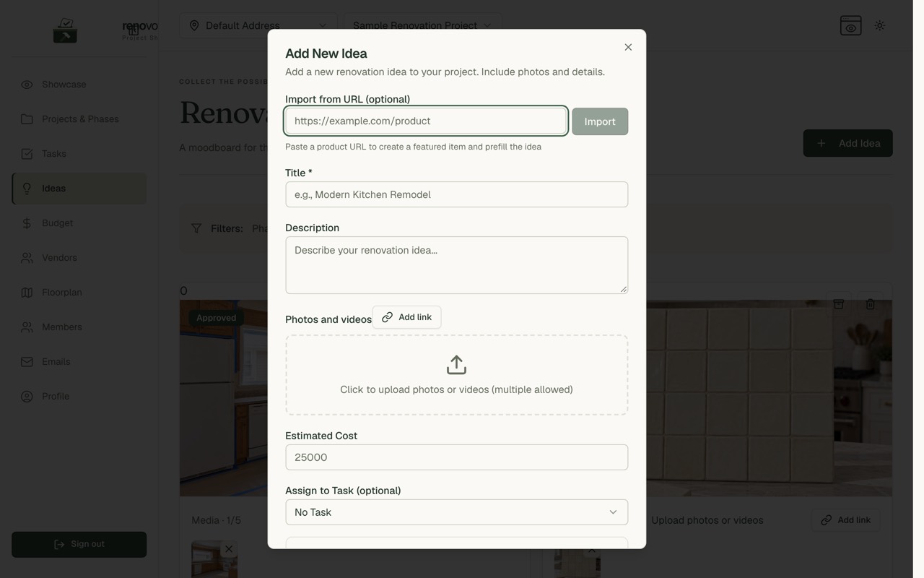Click the Estimated Cost field

tap(456, 457)
